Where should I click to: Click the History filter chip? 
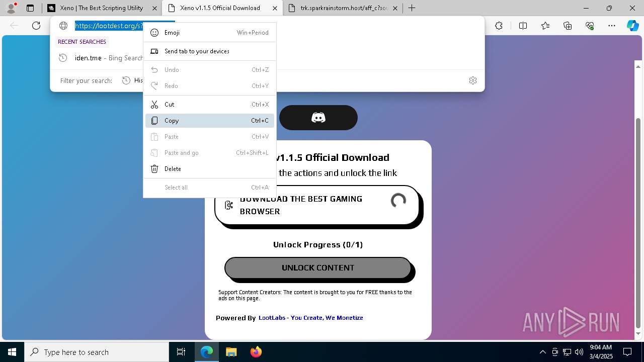132,80
